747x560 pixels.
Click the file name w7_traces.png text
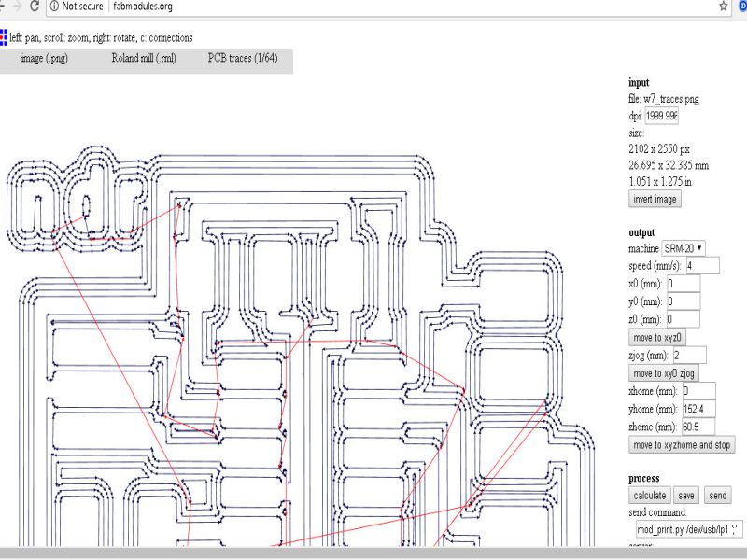671,99
